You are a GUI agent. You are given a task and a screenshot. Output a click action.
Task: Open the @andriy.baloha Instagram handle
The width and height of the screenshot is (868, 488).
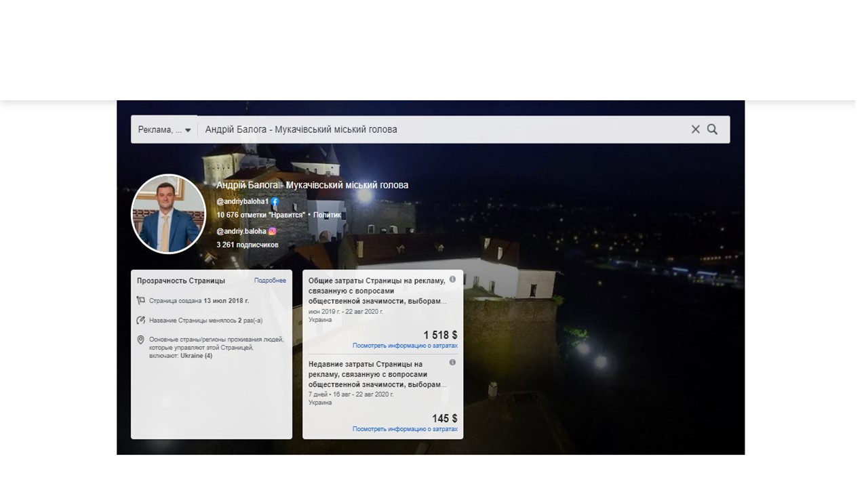pos(241,231)
